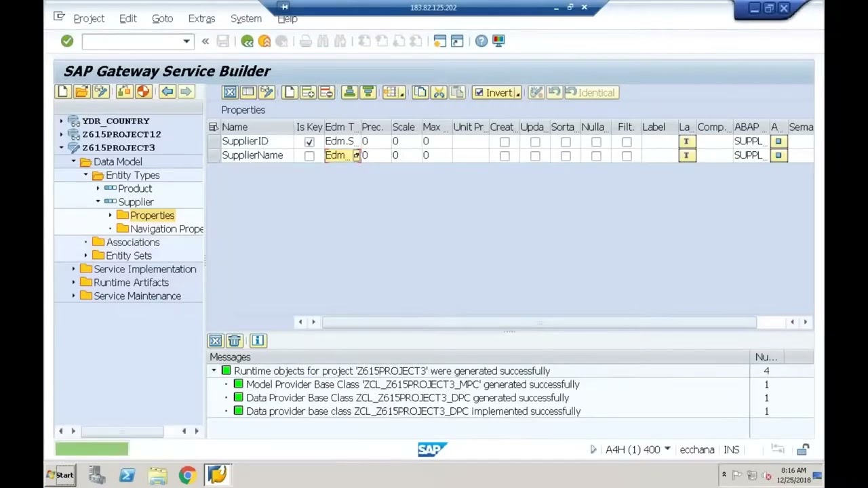Image resolution: width=868 pixels, height=488 pixels.
Task: Select the Entity Sets tree node
Action: point(129,256)
